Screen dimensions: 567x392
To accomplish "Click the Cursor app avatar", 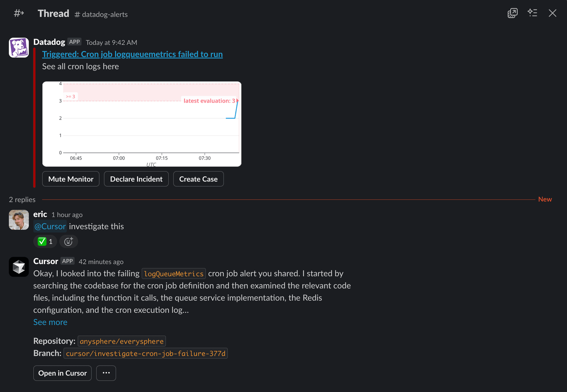I will click(19, 267).
